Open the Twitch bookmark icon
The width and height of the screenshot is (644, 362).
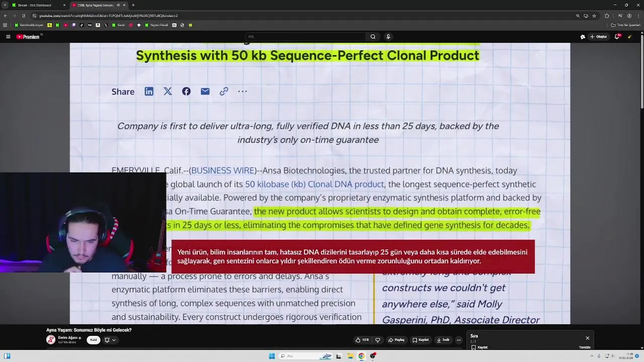(x=73, y=25)
